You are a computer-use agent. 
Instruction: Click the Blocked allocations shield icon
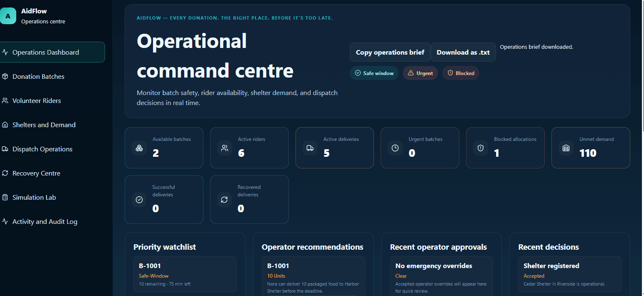481,148
